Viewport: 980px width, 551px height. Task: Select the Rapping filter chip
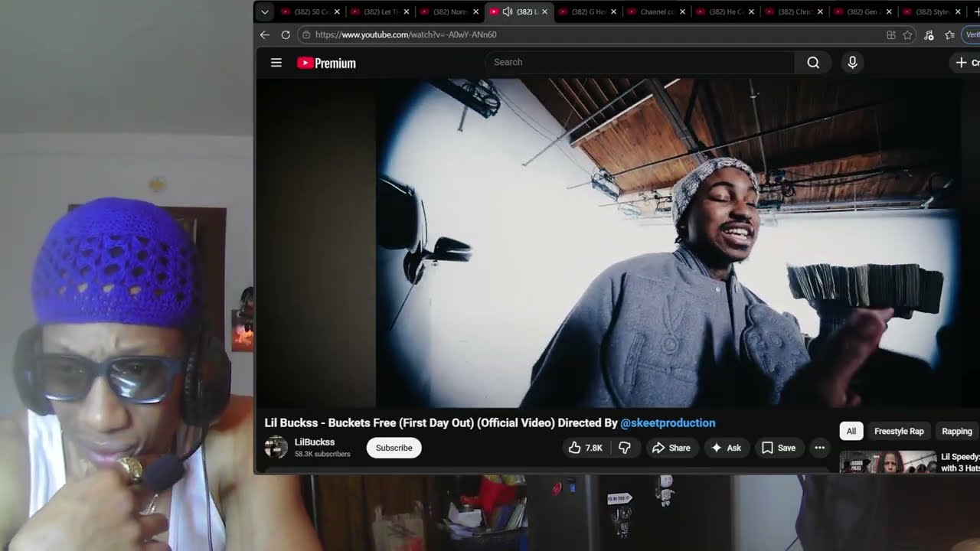click(x=956, y=431)
